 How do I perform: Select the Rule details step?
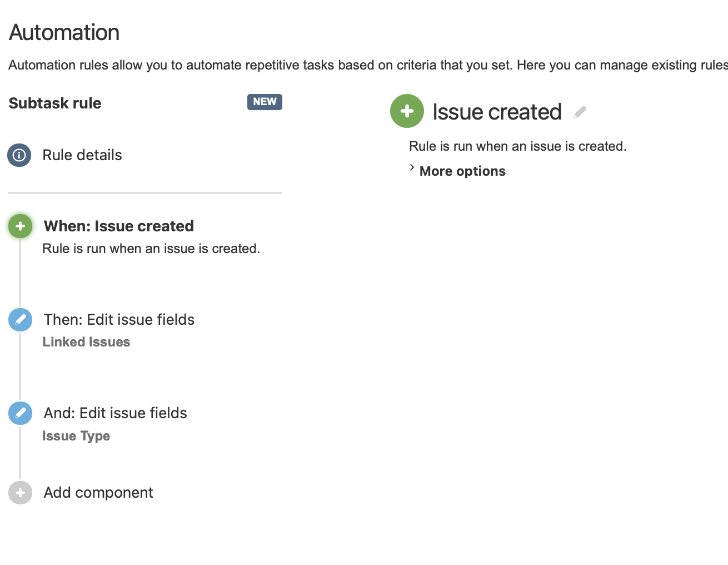click(x=82, y=155)
